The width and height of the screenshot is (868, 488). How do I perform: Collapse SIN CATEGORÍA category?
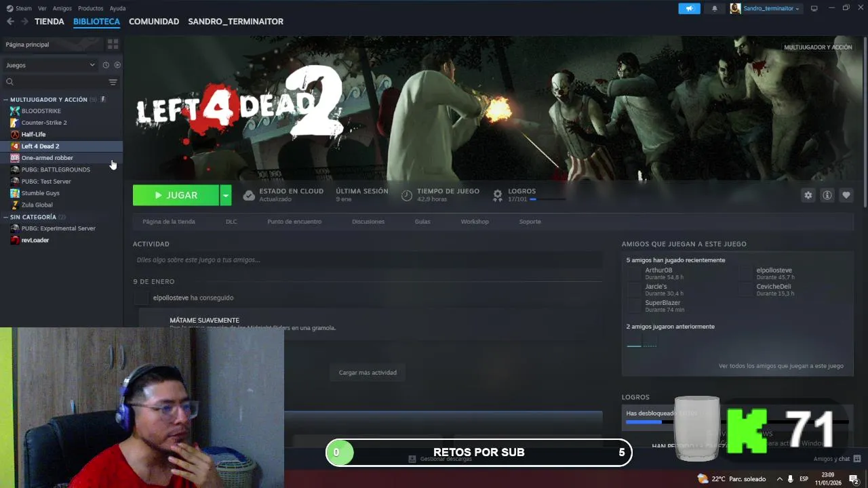[x=5, y=217]
